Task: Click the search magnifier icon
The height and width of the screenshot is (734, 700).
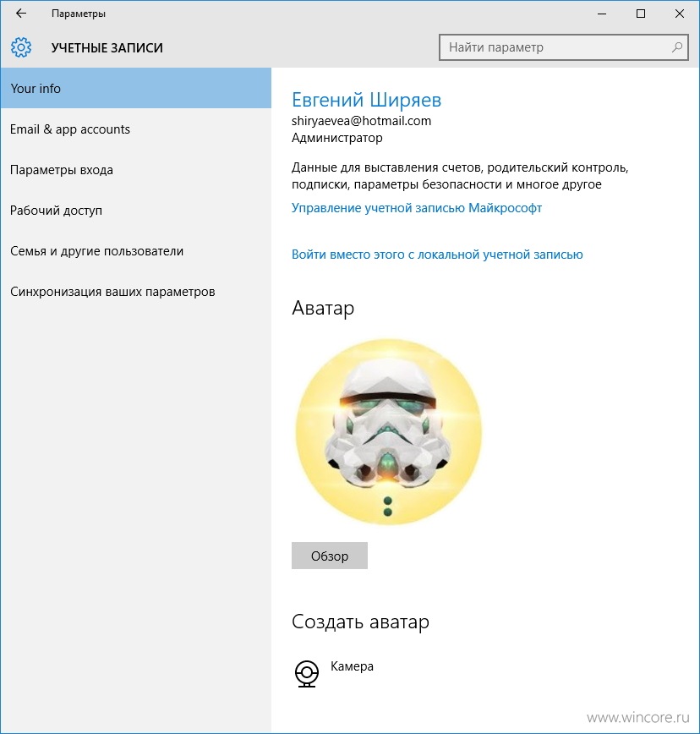Action: coord(676,47)
